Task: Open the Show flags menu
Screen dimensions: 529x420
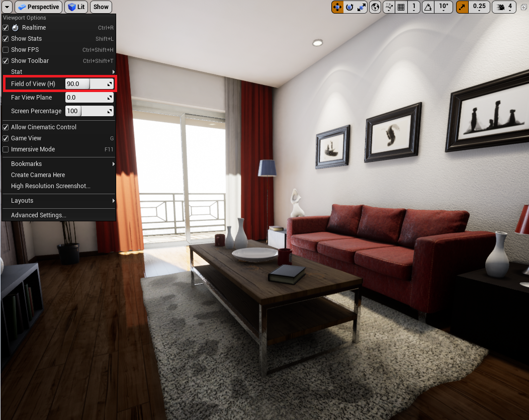Action: pos(101,7)
